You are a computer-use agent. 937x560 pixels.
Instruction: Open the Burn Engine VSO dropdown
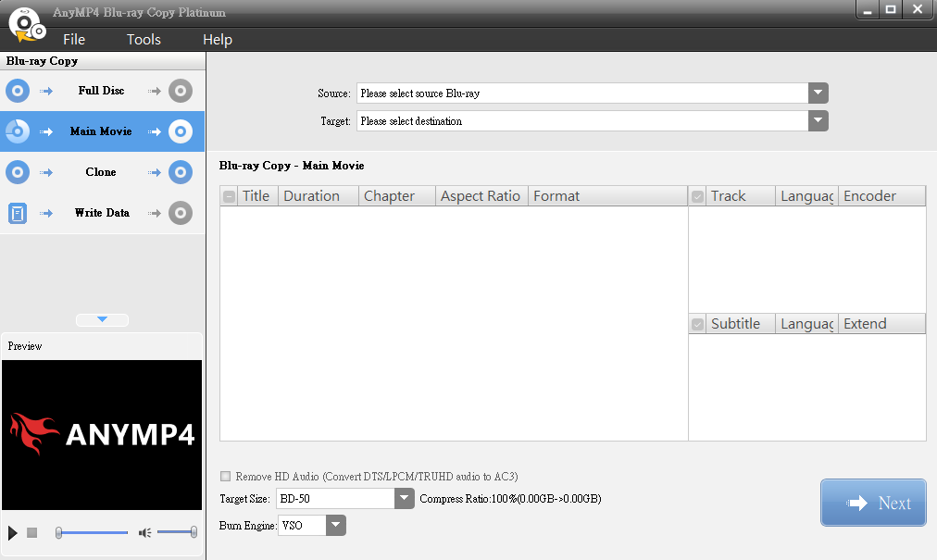(336, 526)
